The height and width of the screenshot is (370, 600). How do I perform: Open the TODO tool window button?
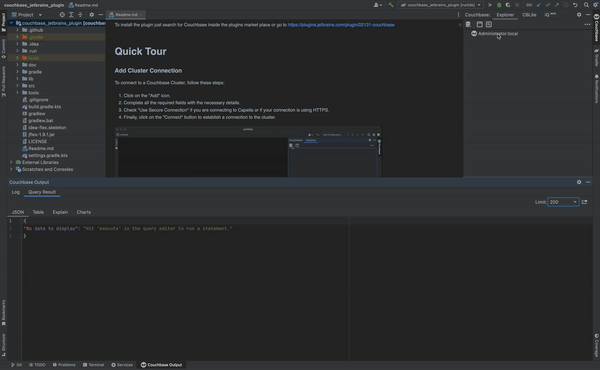[37, 365]
